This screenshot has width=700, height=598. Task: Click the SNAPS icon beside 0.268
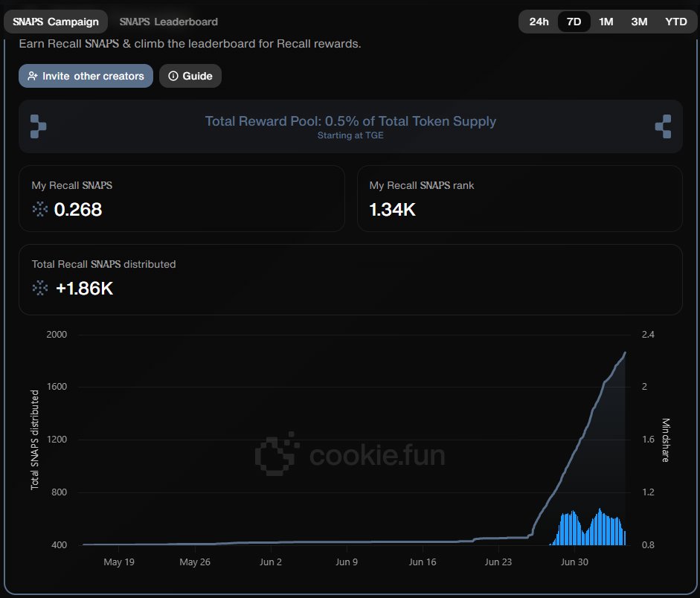coord(39,209)
